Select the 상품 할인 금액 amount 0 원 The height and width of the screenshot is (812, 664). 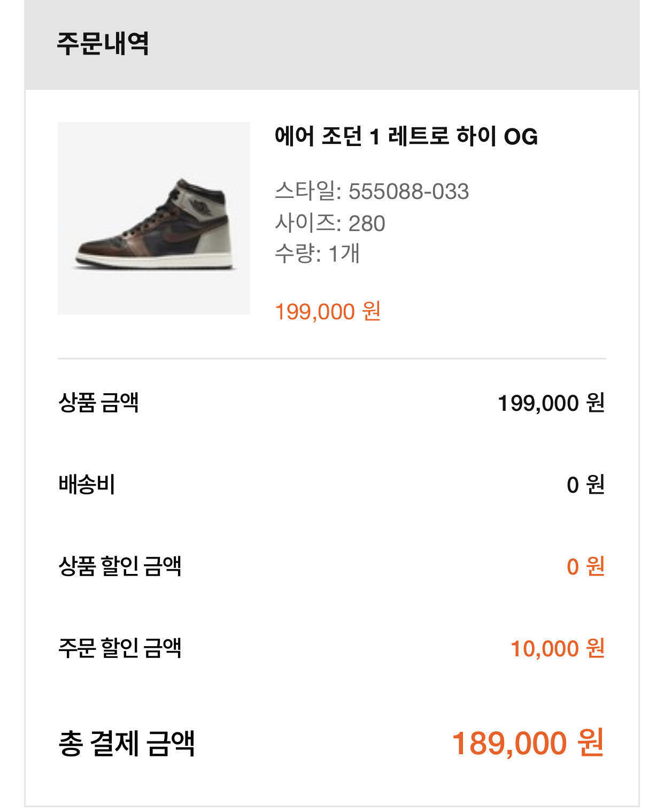pos(585,566)
